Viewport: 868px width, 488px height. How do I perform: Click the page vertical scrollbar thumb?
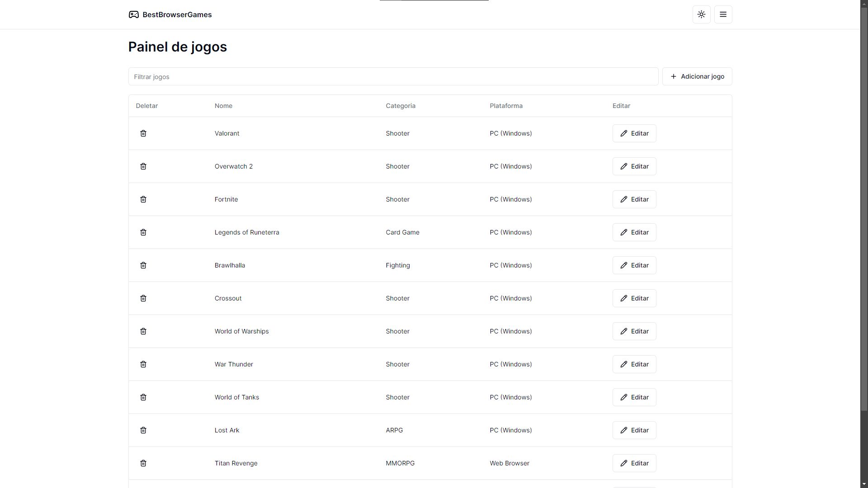pyautogui.click(x=863, y=208)
